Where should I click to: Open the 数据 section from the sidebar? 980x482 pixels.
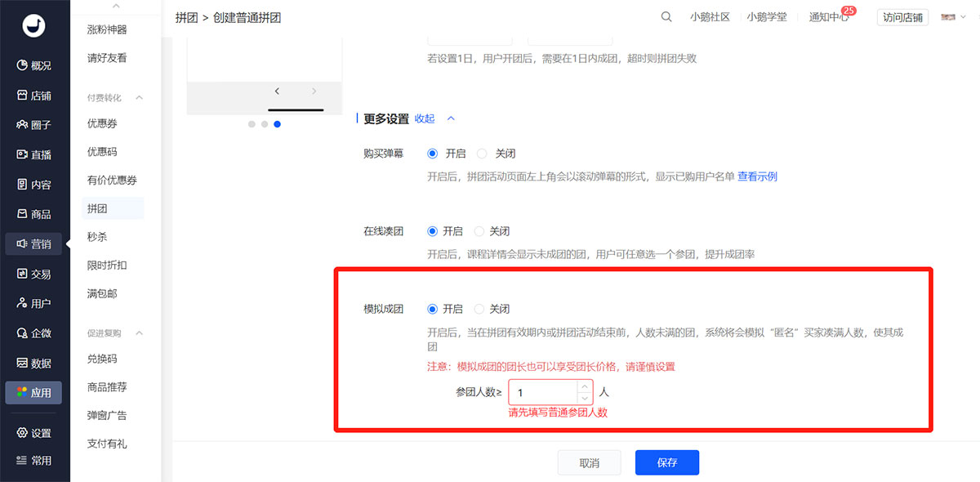33,363
